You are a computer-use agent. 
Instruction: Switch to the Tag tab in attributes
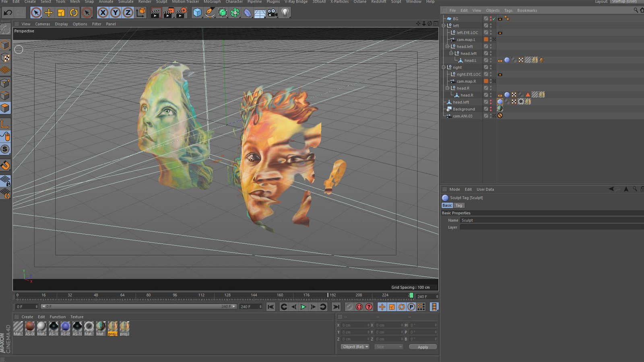pos(458,206)
